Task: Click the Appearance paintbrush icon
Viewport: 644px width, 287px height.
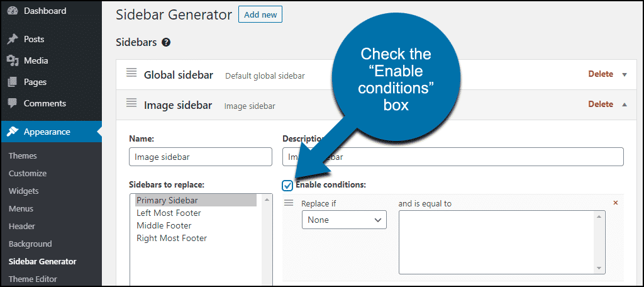Action: (13, 132)
